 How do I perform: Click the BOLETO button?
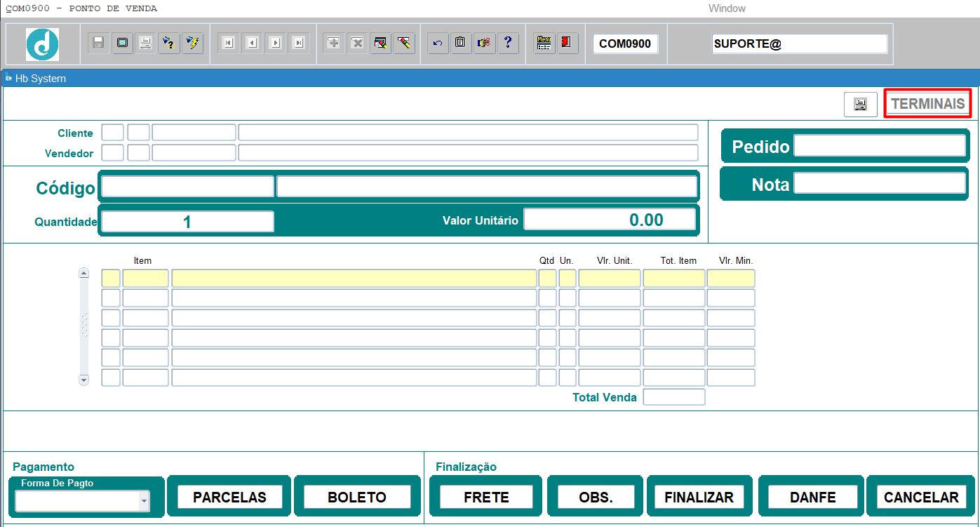click(x=357, y=498)
